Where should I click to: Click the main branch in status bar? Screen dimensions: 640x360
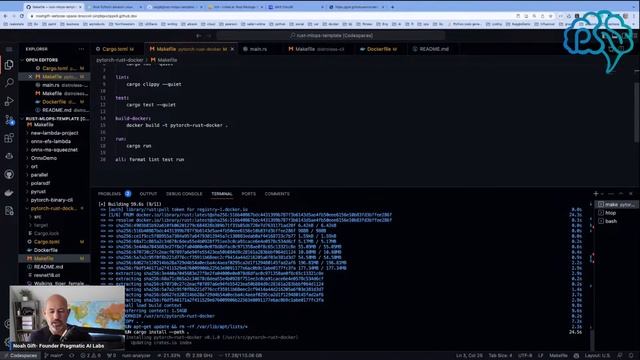coord(53,356)
